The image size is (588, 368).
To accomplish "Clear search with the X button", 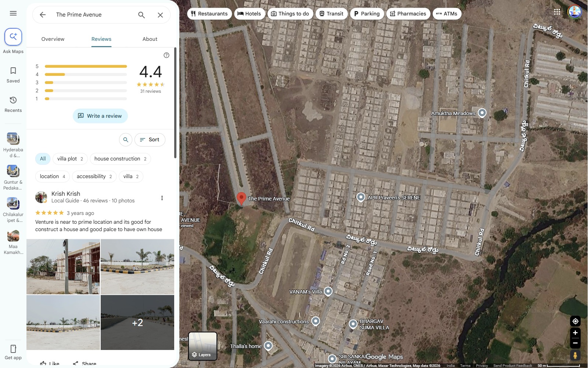I will pos(160,15).
